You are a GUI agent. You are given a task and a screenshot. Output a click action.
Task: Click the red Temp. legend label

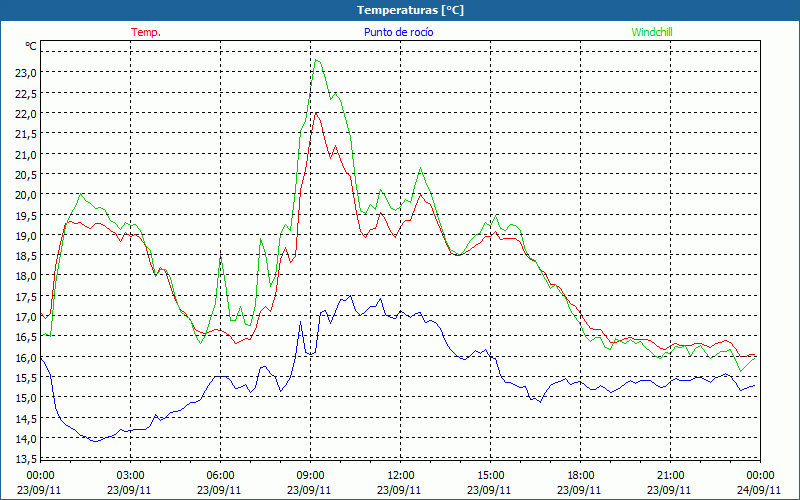click(x=146, y=32)
